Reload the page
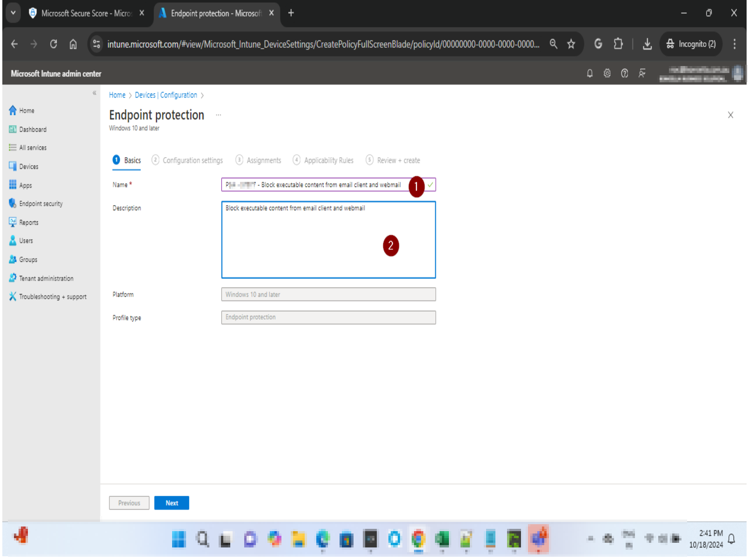 [53, 44]
